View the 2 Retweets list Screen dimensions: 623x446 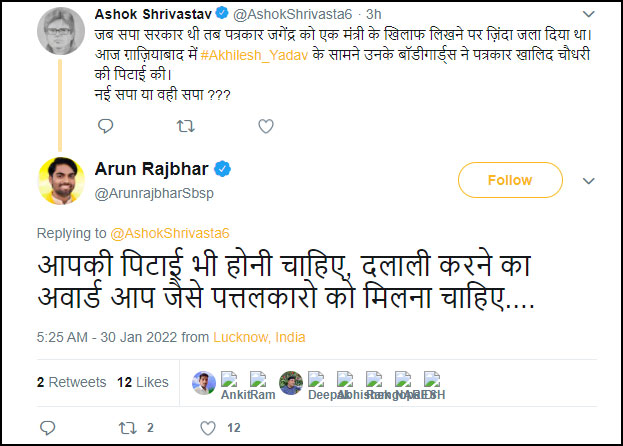click(x=71, y=382)
